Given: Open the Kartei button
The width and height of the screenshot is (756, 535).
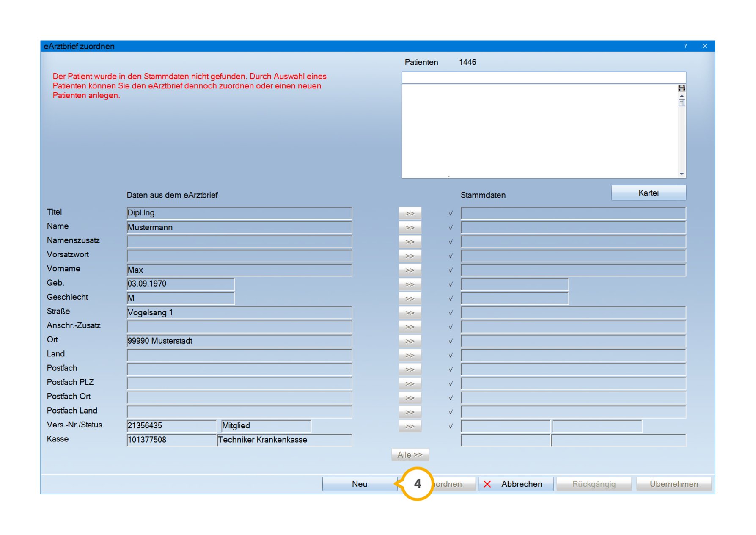Looking at the screenshot, I should point(648,193).
